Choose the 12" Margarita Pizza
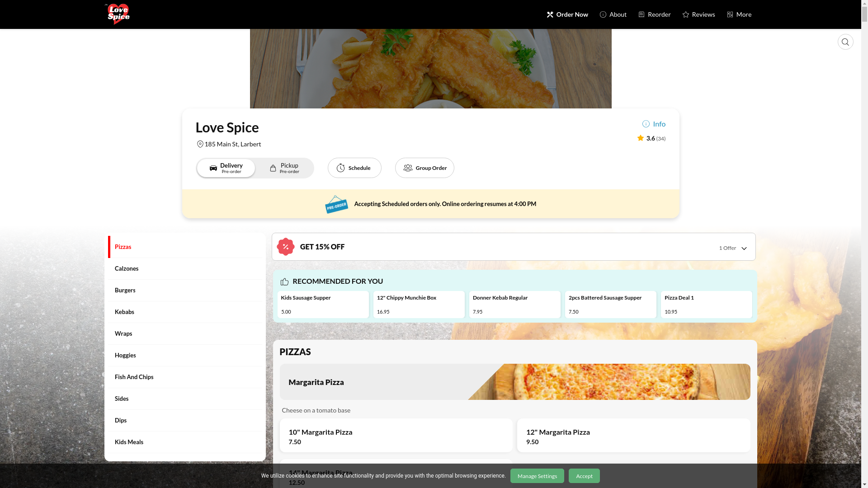 [634, 436]
